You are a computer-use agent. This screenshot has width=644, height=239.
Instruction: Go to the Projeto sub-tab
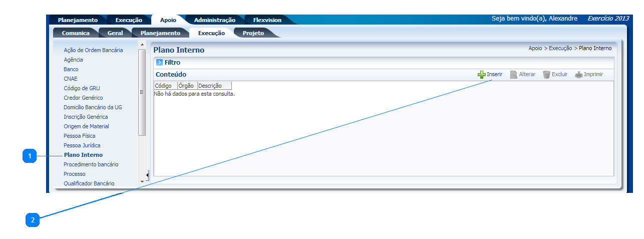(253, 33)
